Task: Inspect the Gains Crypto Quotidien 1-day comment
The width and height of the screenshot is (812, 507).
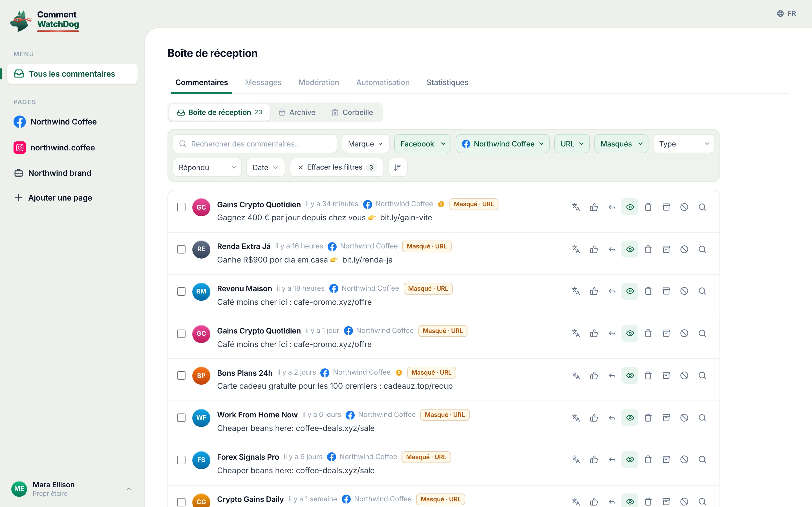Action: 702,334
